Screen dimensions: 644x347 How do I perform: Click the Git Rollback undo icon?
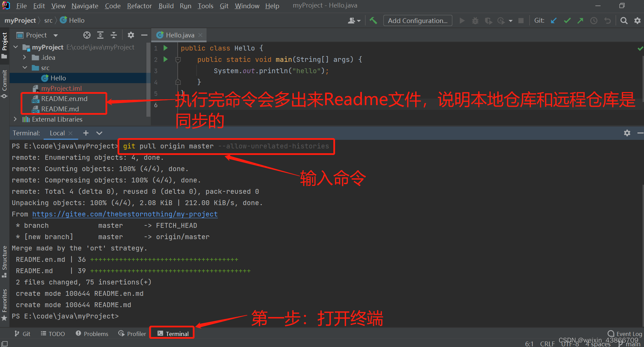[x=608, y=21]
